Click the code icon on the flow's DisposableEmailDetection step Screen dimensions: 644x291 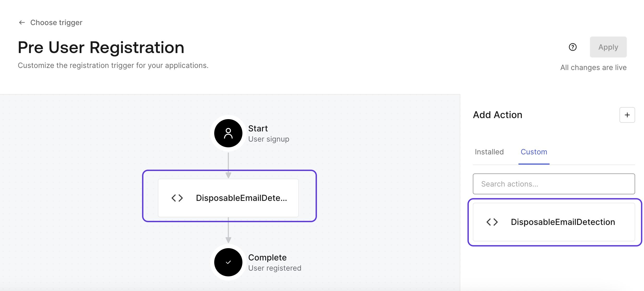[177, 198]
